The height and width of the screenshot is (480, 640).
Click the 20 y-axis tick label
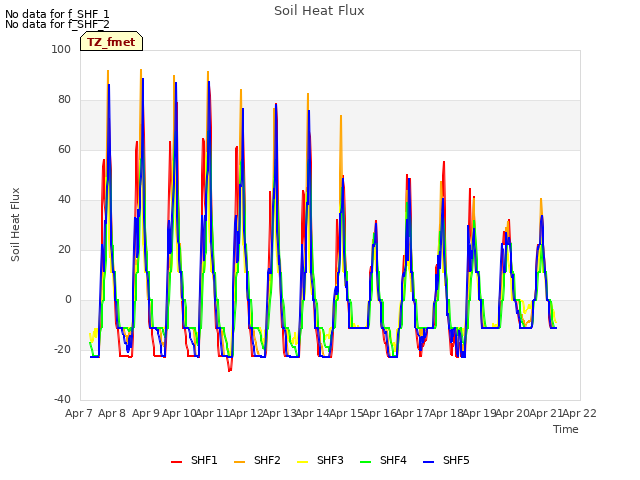(64, 249)
